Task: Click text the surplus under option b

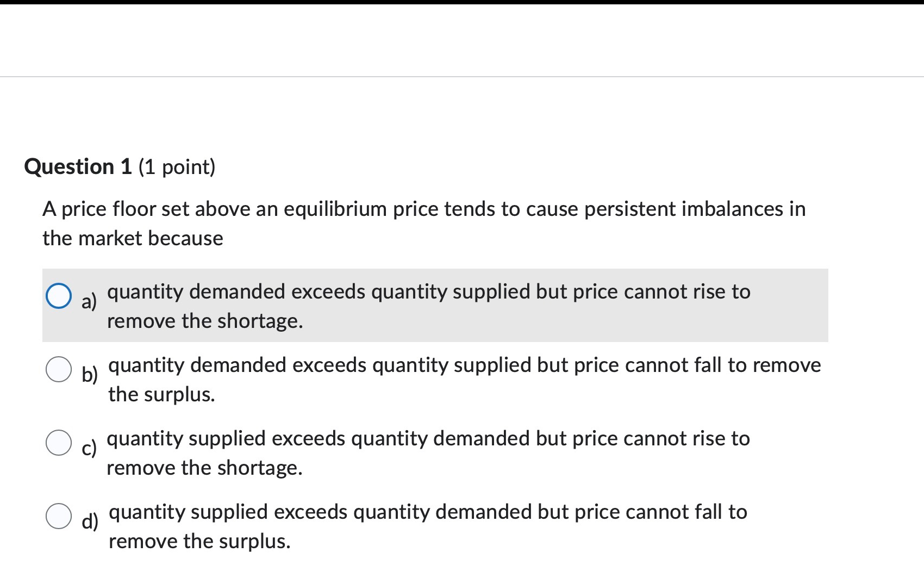Action: [161, 395]
